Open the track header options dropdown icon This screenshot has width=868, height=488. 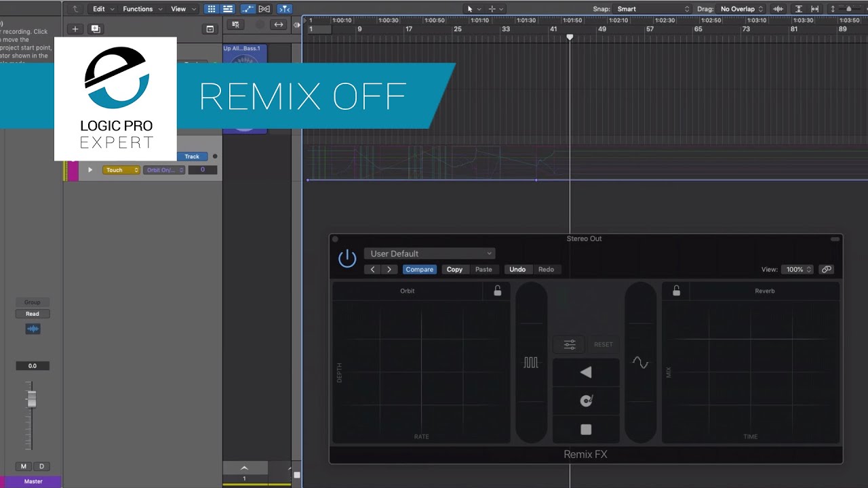[x=210, y=28]
